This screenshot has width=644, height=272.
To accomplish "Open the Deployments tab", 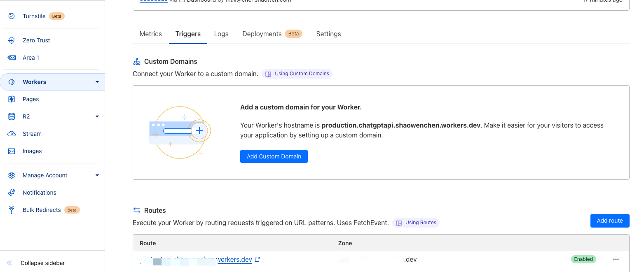I will (262, 34).
